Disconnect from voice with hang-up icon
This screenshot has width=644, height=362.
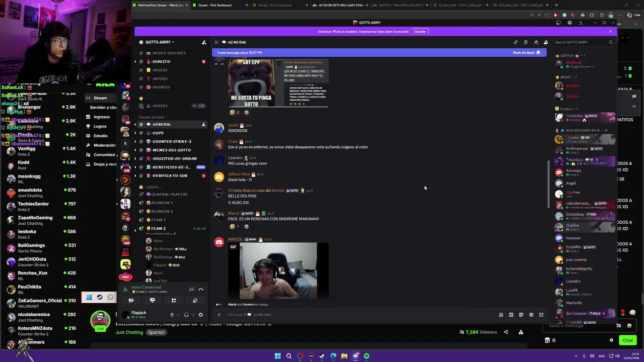coord(200,290)
